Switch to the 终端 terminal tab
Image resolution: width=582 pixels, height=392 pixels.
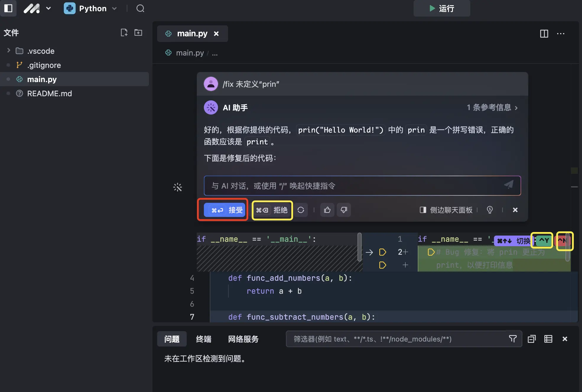pos(204,339)
